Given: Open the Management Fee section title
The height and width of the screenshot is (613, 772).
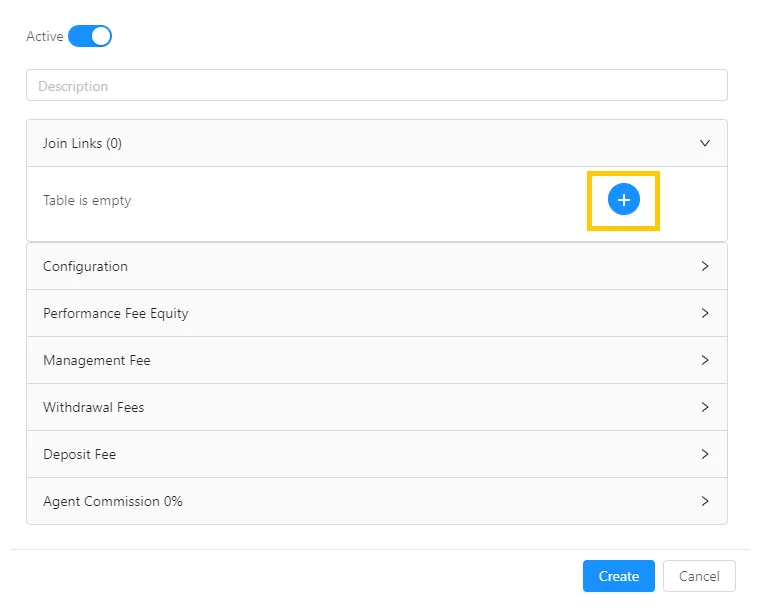Looking at the screenshot, I should coord(96,360).
